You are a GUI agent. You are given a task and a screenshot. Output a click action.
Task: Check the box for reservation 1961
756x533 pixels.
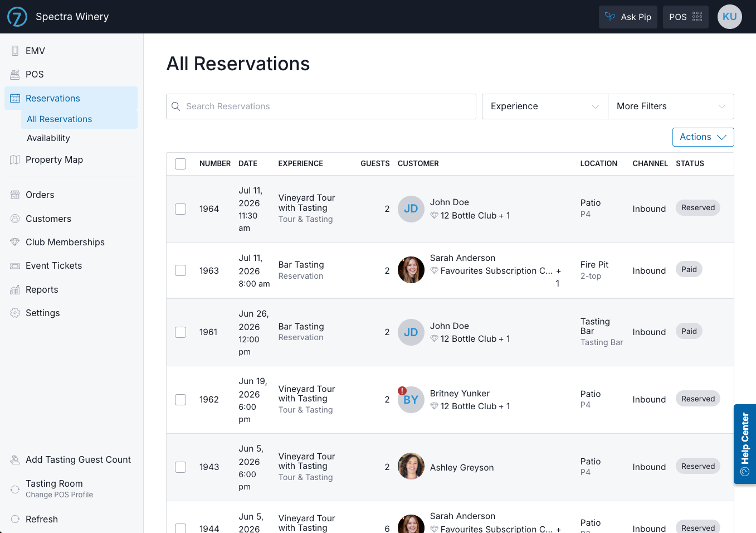181,332
